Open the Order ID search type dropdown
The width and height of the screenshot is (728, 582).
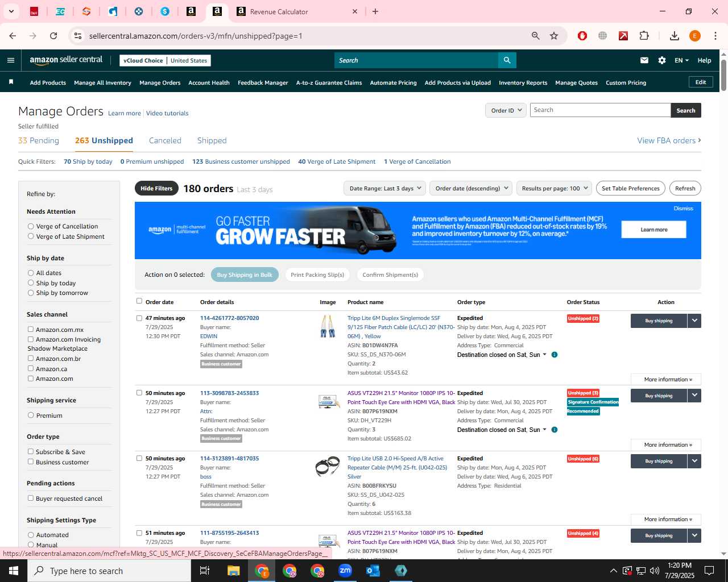pos(506,110)
